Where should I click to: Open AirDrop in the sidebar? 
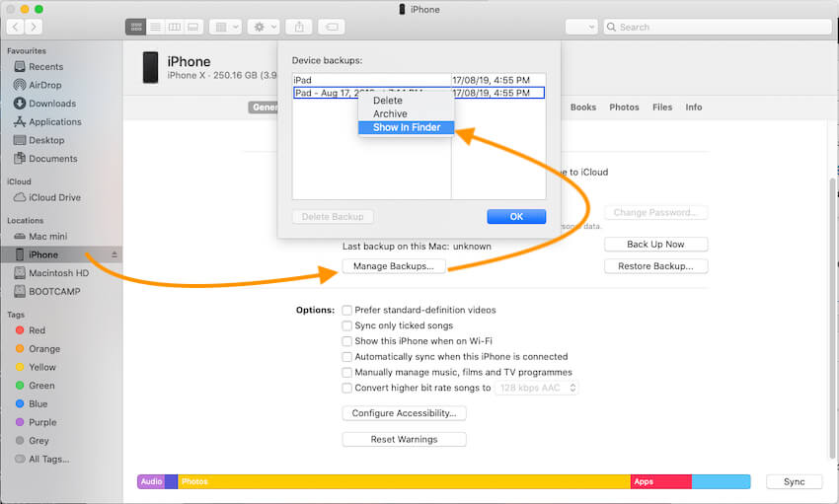coord(45,85)
